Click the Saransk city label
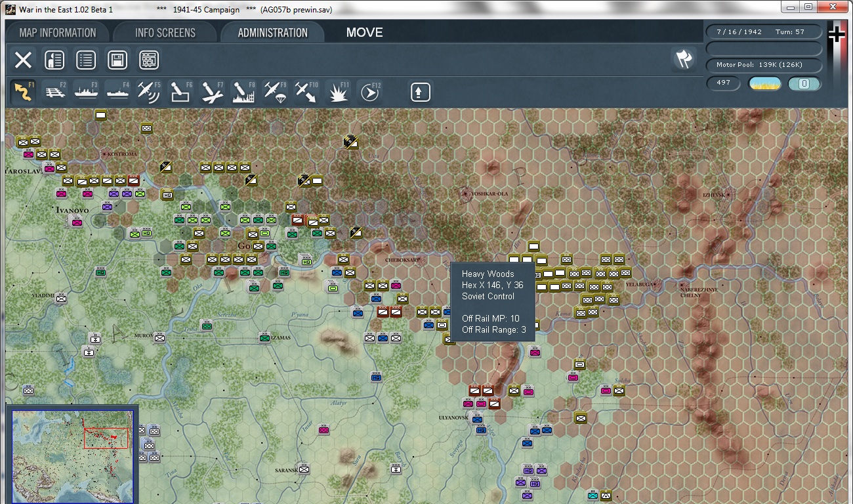 point(286,471)
